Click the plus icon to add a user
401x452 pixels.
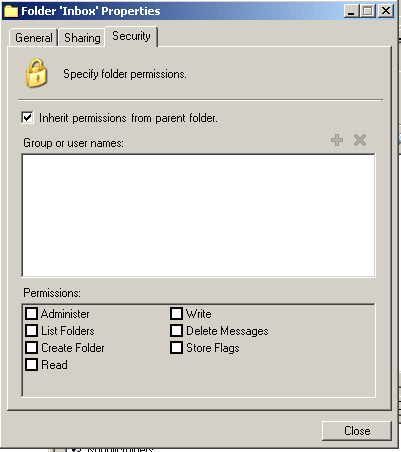[337, 140]
